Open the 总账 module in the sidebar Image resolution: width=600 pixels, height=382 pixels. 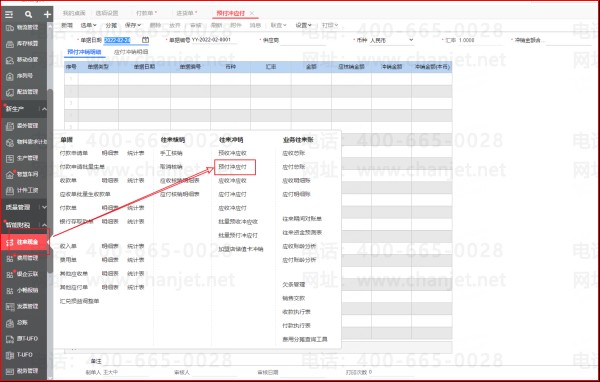click(22, 323)
